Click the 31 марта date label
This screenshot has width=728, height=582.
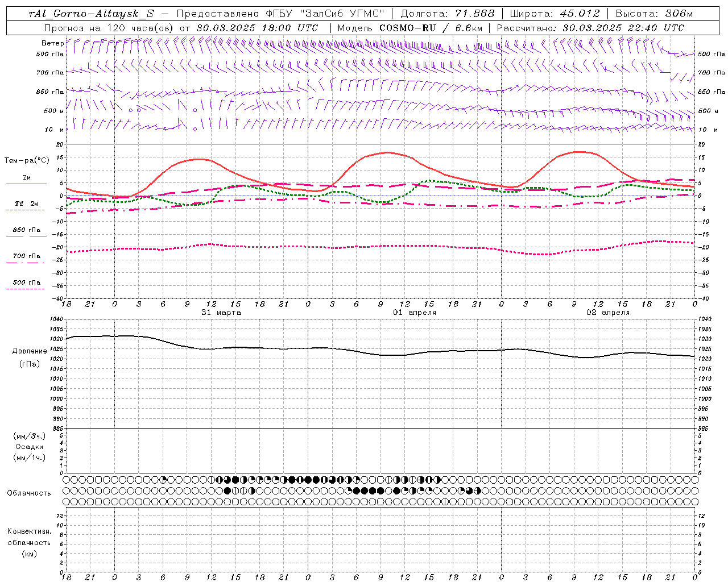[x=221, y=313]
